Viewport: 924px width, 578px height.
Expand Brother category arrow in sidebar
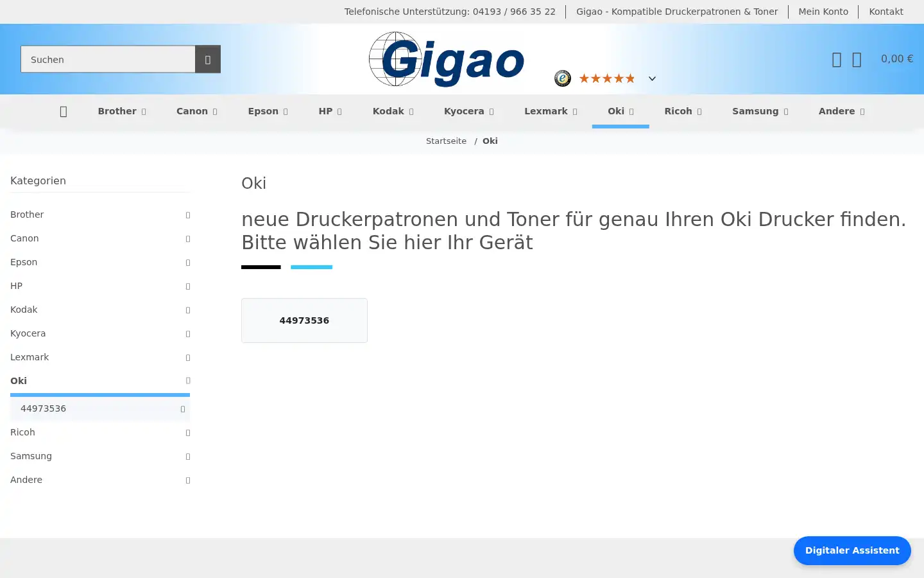pos(188,215)
